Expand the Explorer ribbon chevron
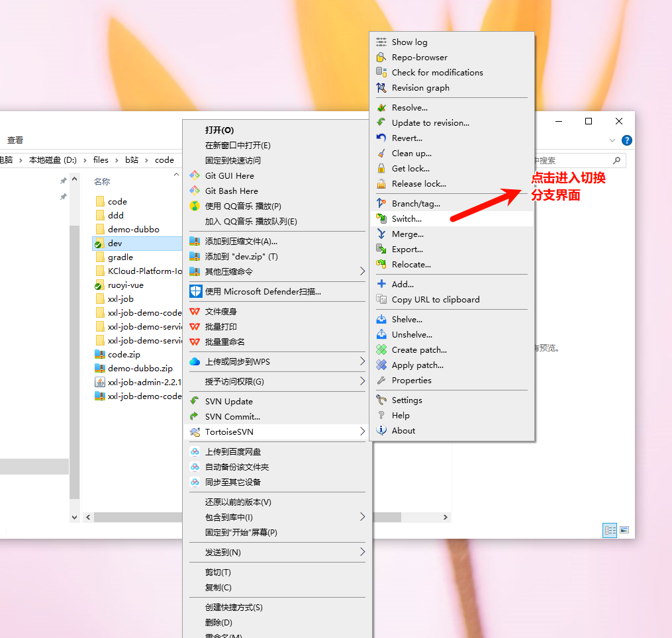This screenshot has width=672, height=638. (x=612, y=140)
